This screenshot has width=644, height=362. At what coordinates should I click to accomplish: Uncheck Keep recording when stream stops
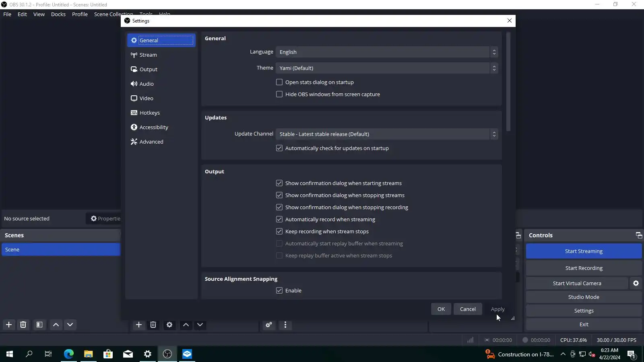click(279, 231)
